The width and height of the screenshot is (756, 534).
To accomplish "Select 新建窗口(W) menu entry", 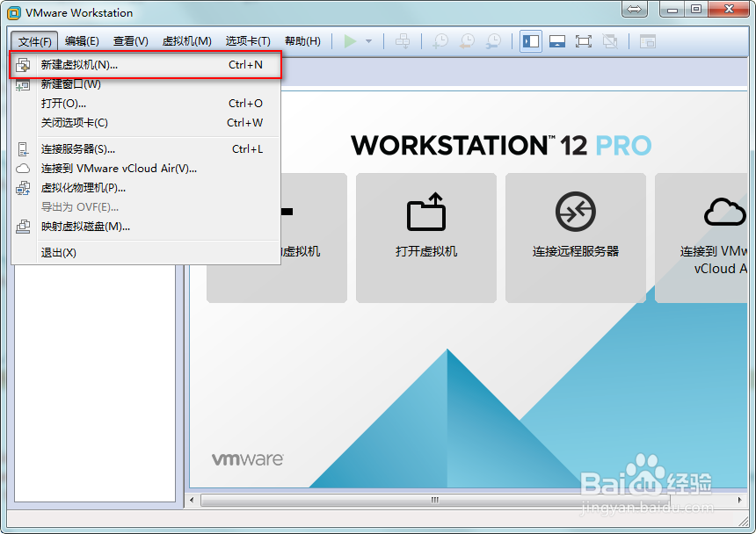I will click(x=145, y=84).
